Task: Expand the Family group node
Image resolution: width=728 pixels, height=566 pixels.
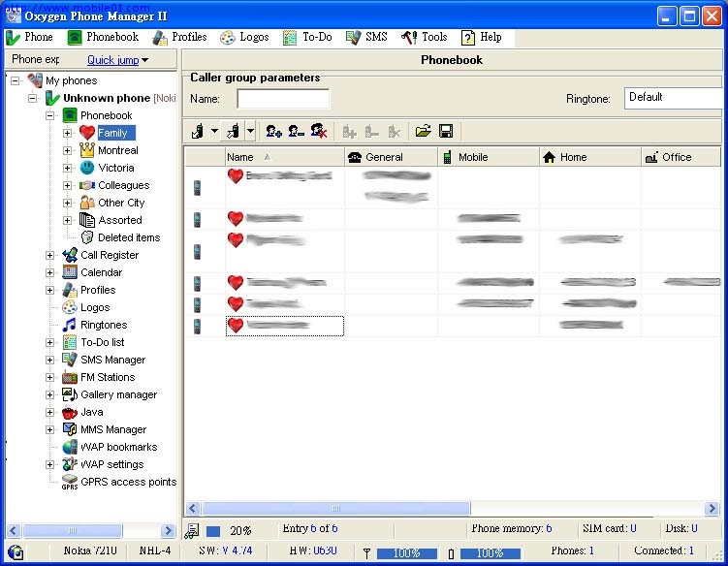Action: pos(67,133)
